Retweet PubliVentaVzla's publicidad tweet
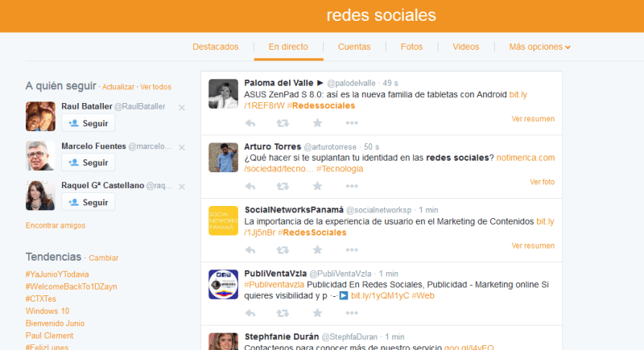Screen dimensions: 644x350 point(283,313)
